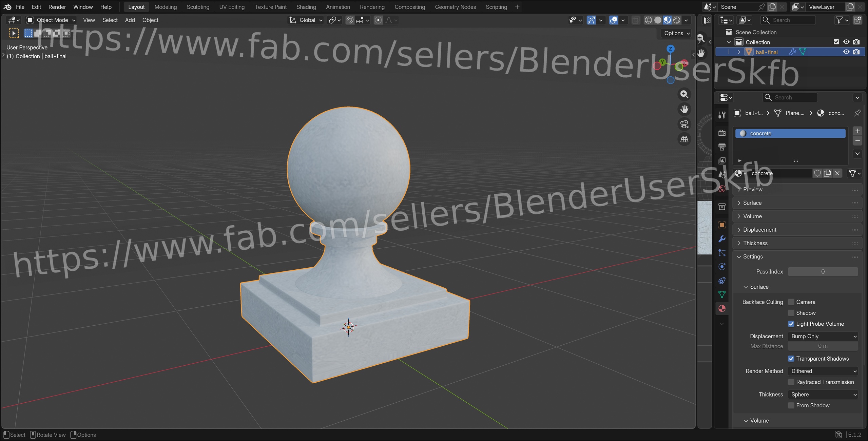Toggle viewport overlays display
Screen dimensions: 868x441
coord(614,20)
